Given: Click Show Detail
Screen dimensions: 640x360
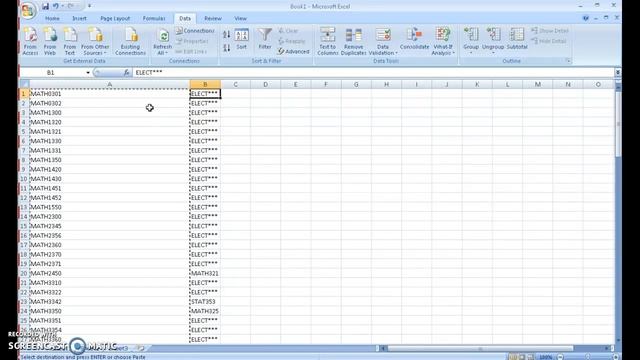Looking at the screenshot, I should click(x=550, y=31).
